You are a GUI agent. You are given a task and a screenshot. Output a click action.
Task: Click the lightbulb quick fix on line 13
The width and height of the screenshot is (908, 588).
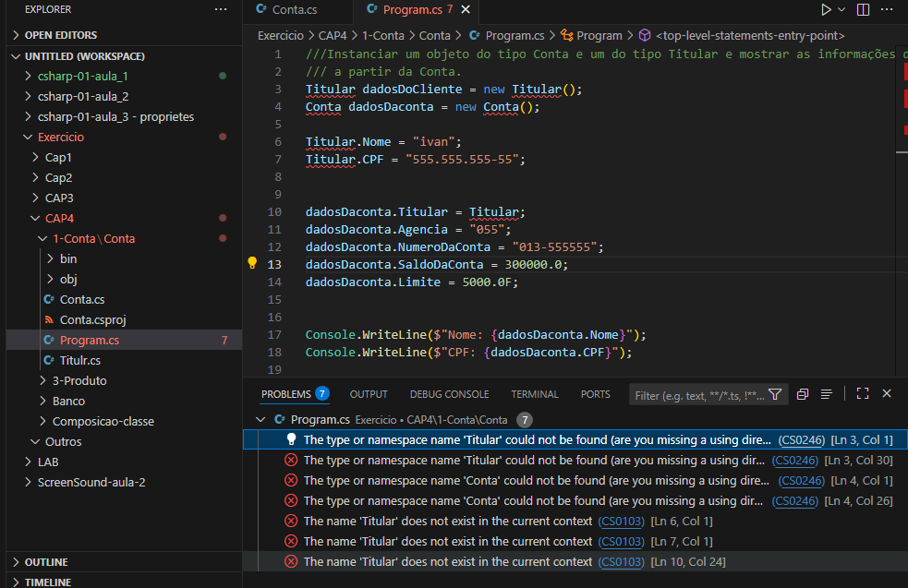tap(252, 263)
